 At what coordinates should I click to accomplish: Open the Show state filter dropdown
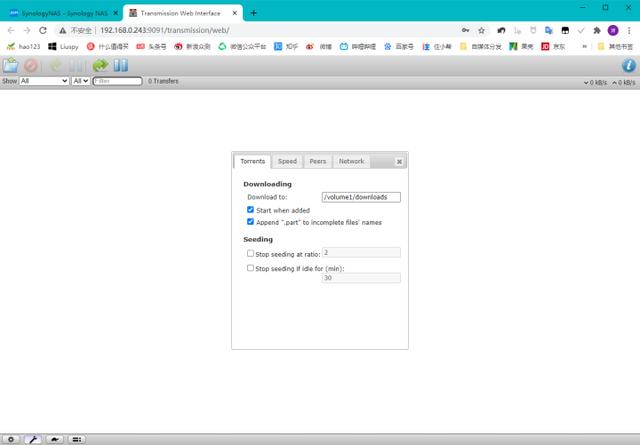coord(44,81)
